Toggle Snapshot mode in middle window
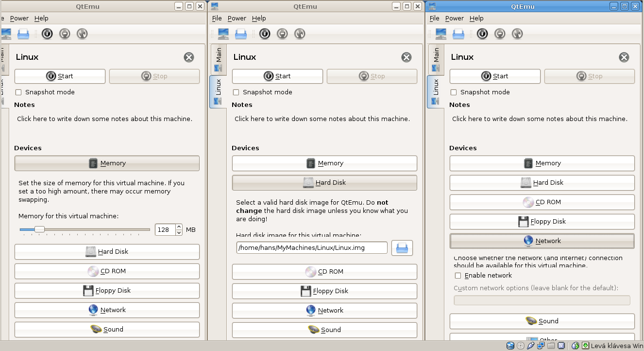 236,92
